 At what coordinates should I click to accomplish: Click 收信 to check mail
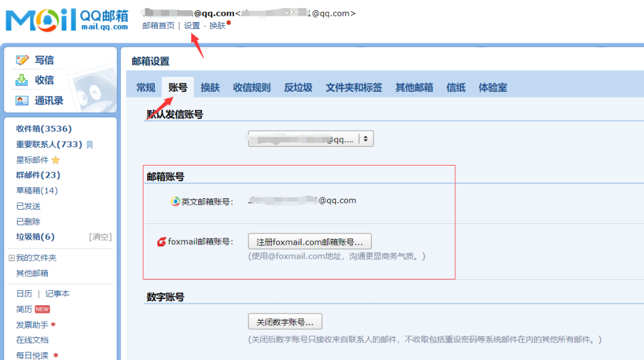pos(45,80)
